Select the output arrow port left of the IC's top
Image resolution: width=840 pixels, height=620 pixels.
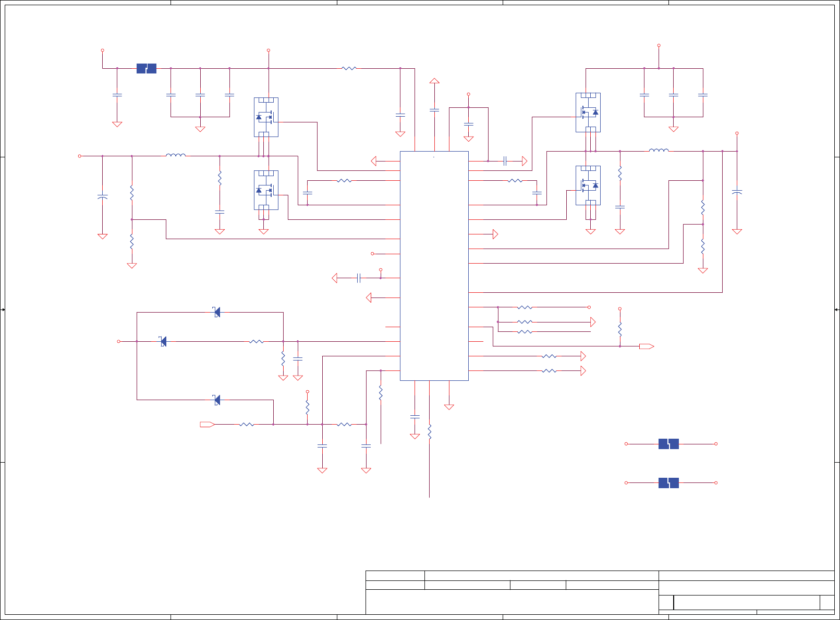point(373,161)
